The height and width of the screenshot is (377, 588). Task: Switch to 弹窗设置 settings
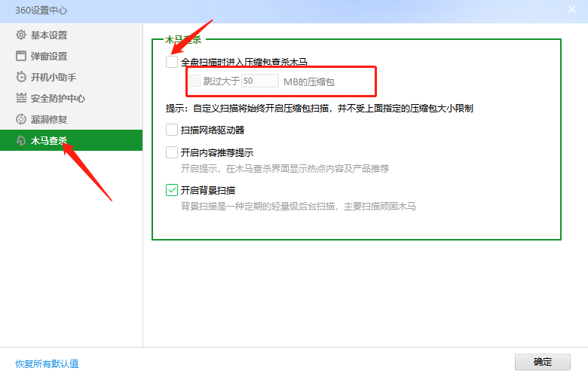click(72, 56)
